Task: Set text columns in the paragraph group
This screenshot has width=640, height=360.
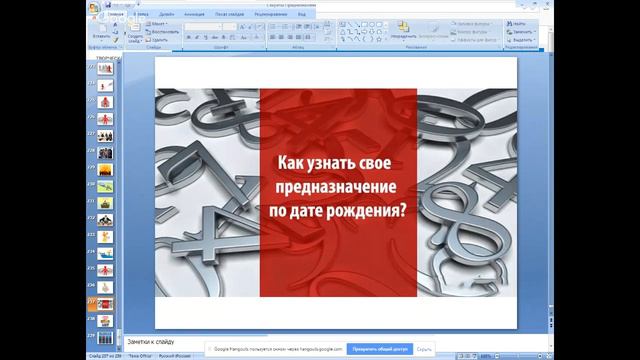Action: pos(309,37)
